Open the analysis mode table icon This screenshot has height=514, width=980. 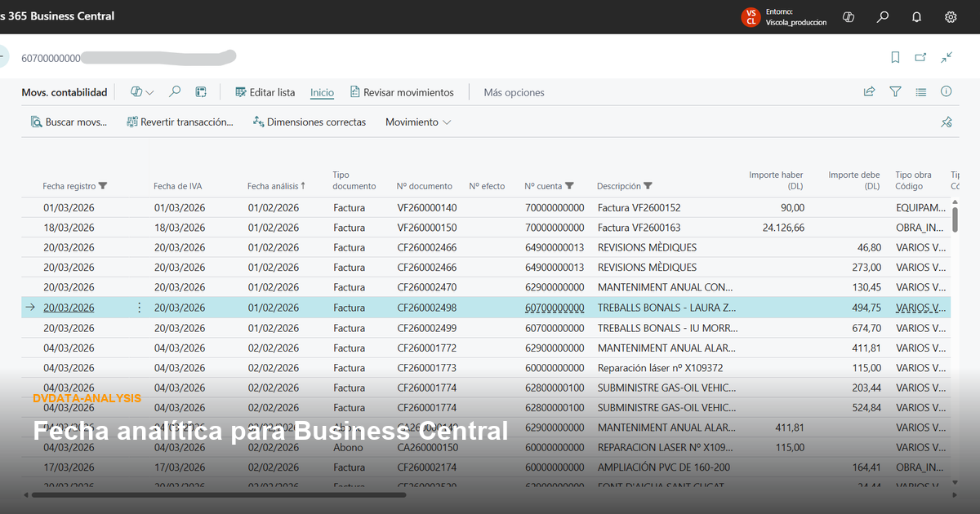click(201, 92)
